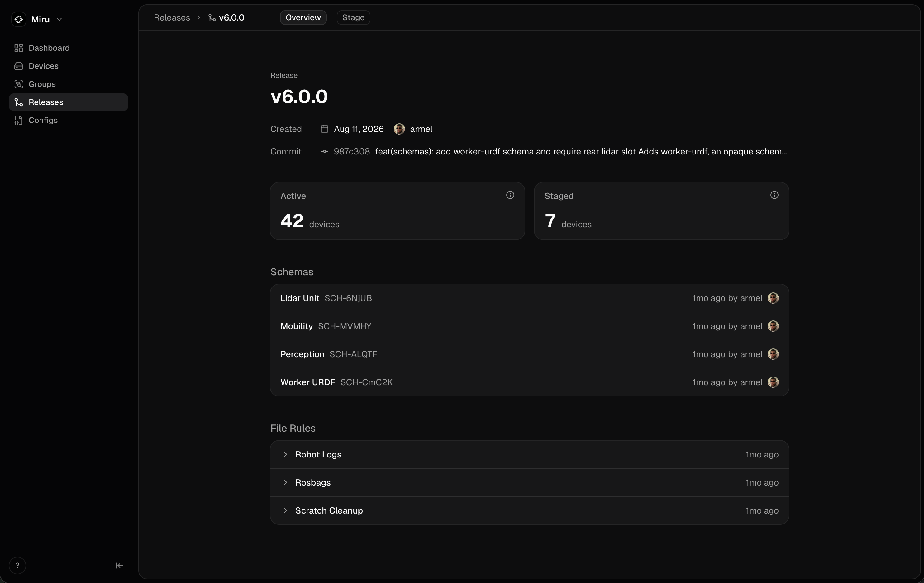Collapse the sidebar with the arrow icon
The width and height of the screenshot is (924, 583).
(119, 565)
